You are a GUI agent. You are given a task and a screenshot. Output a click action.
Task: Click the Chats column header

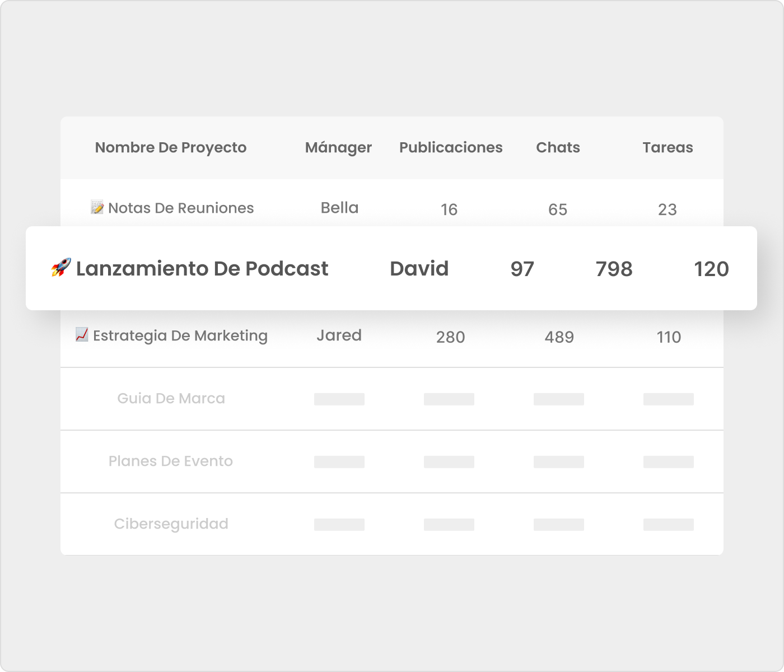[558, 147]
